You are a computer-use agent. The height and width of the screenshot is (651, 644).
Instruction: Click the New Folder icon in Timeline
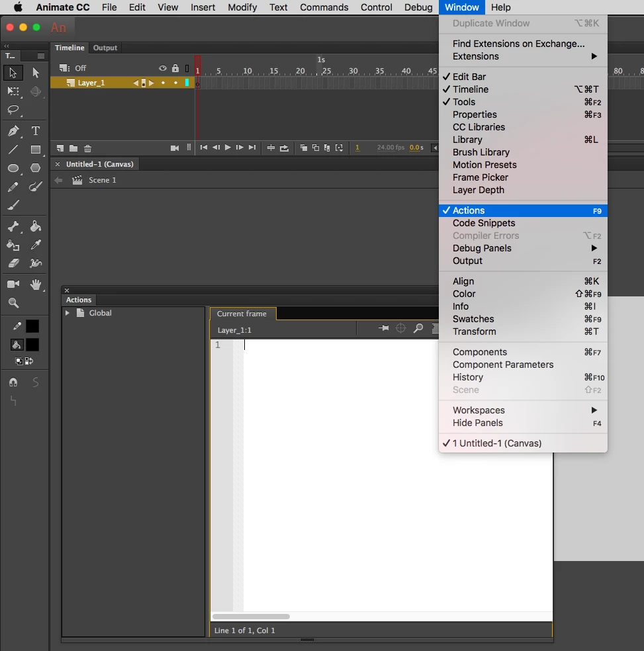(73, 148)
